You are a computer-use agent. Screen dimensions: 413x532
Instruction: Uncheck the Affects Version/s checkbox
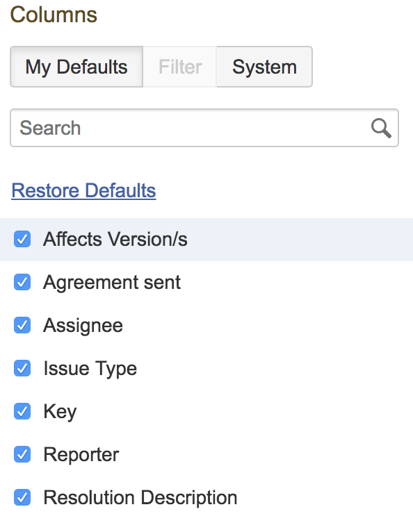22,239
